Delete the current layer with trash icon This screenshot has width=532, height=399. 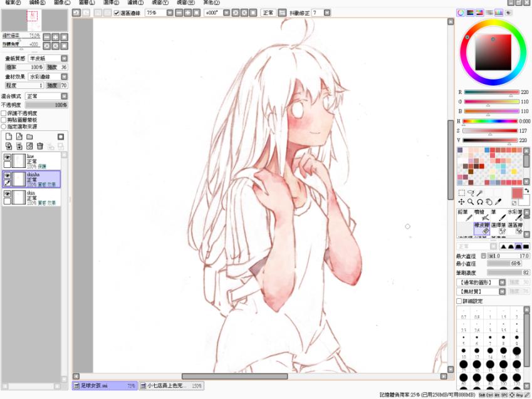tap(40, 146)
